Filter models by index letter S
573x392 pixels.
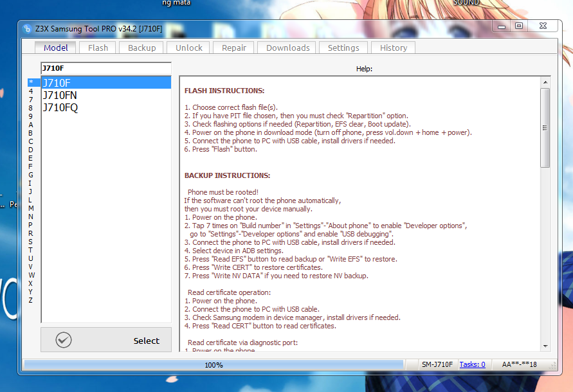tap(31, 242)
